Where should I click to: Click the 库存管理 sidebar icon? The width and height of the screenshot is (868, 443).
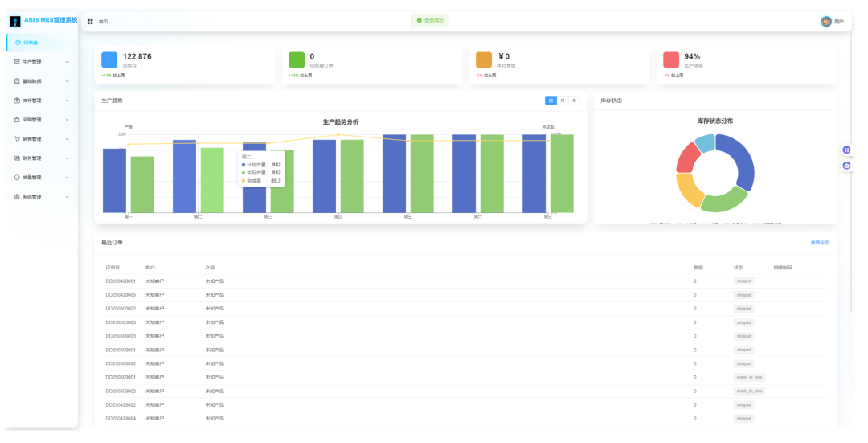(x=17, y=100)
